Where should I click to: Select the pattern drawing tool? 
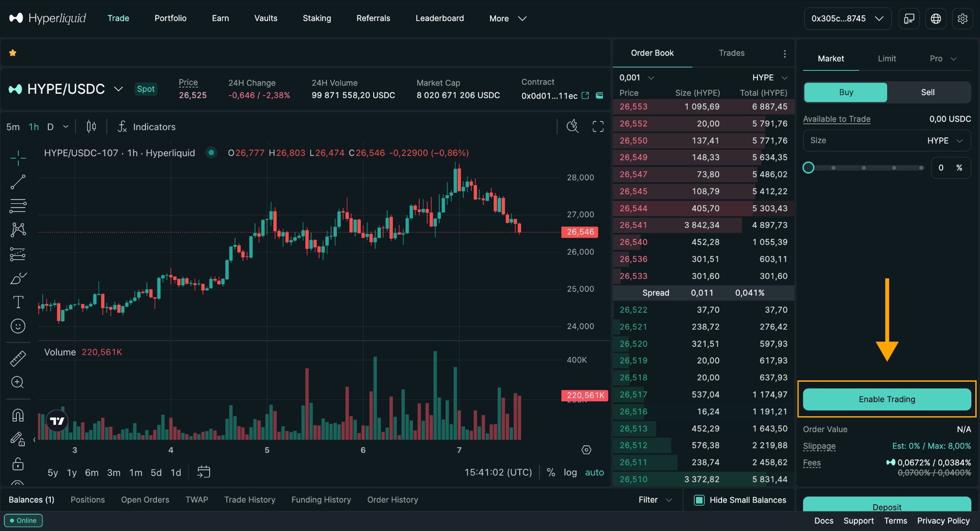pos(18,230)
